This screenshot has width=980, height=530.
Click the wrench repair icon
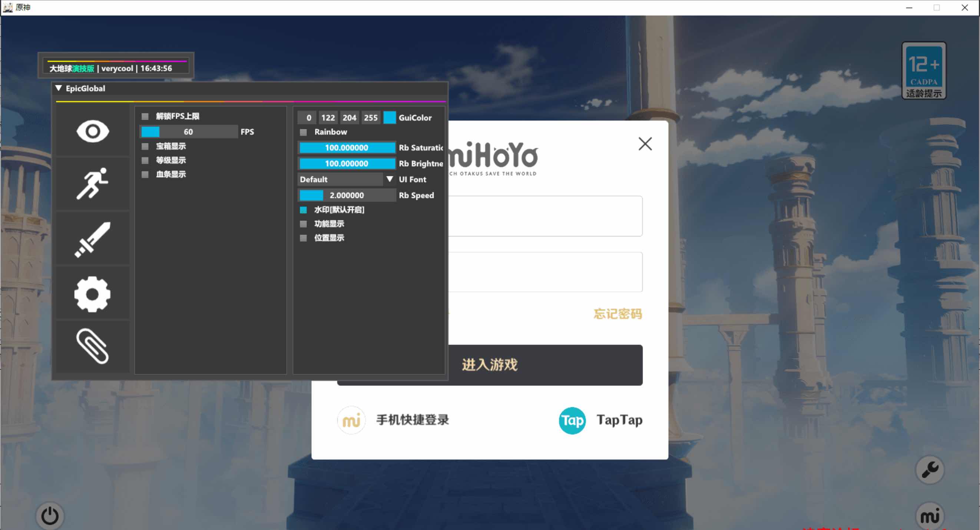[930, 470]
